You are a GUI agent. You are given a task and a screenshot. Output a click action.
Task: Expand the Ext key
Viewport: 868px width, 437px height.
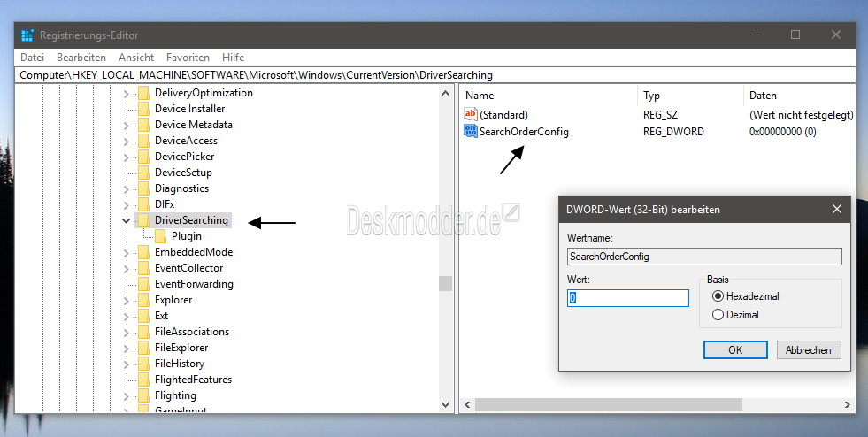127,317
